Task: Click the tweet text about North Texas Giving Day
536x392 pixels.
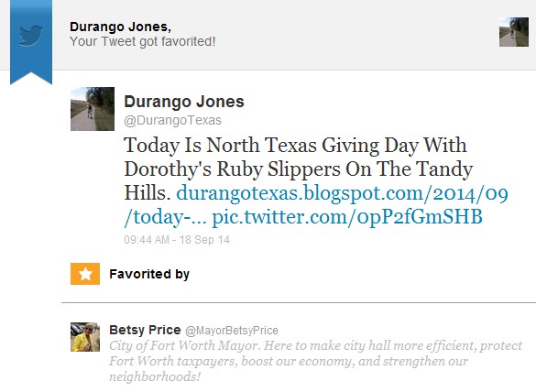Action: [316, 181]
